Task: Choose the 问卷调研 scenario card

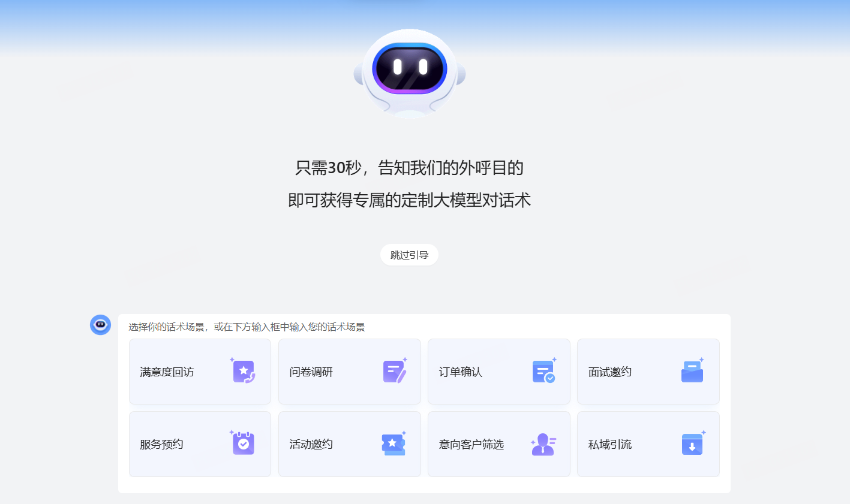Action: coord(350,372)
